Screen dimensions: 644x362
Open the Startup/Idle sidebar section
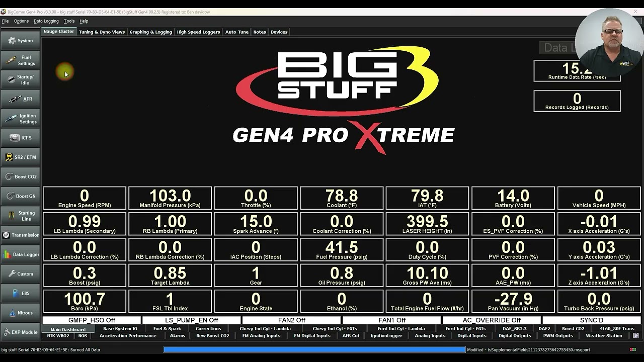pyautogui.click(x=21, y=79)
